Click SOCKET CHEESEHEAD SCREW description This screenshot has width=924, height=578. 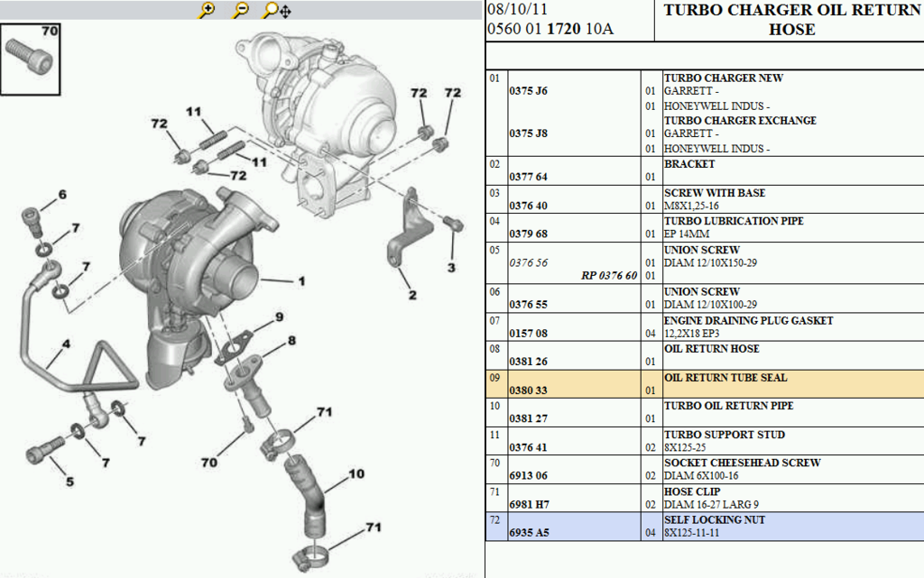click(x=743, y=463)
